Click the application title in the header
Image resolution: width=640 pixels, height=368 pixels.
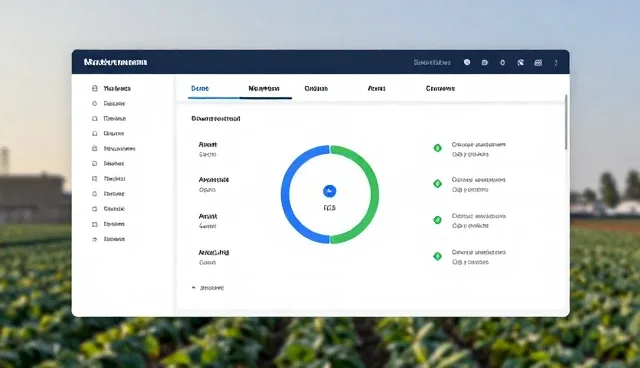(116, 62)
